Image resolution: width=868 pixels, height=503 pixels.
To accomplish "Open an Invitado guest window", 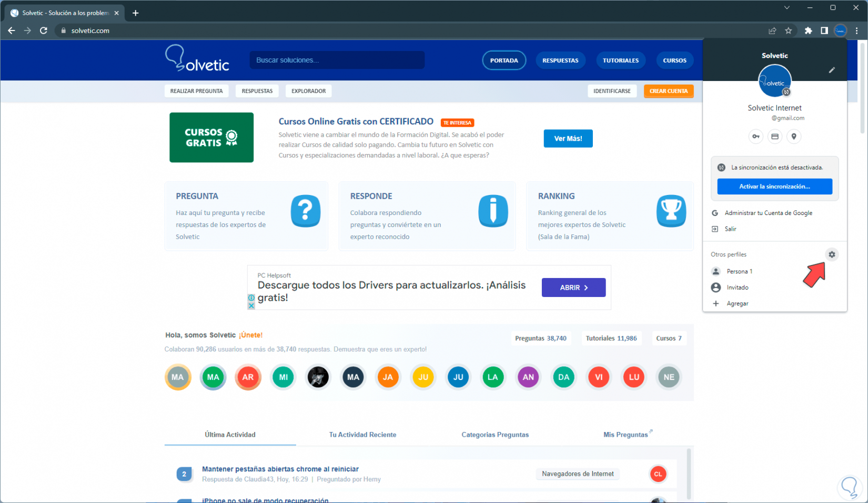I will point(775,288).
